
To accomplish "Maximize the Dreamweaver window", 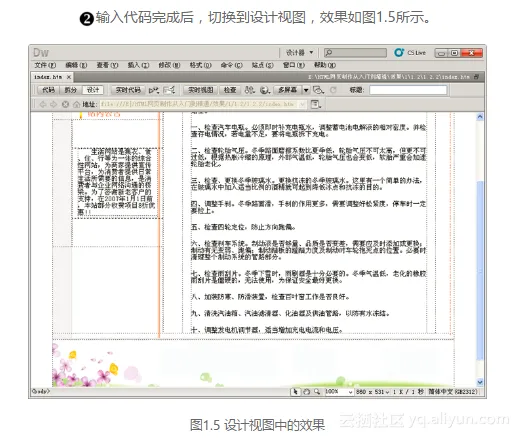I will coord(454,53).
